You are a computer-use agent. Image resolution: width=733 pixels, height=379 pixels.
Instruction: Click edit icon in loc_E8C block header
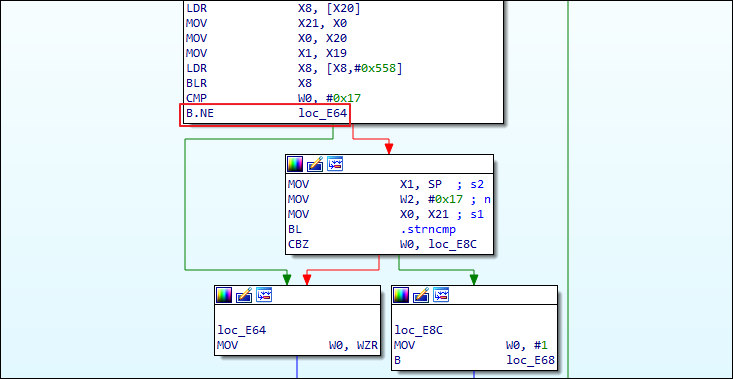click(421, 295)
